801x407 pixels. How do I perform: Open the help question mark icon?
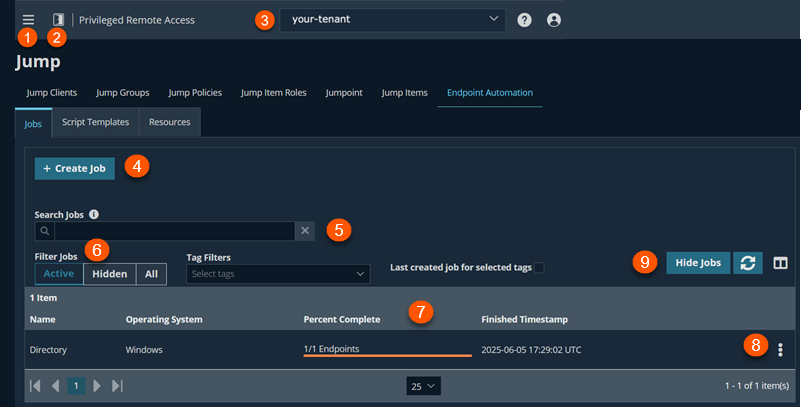(524, 20)
